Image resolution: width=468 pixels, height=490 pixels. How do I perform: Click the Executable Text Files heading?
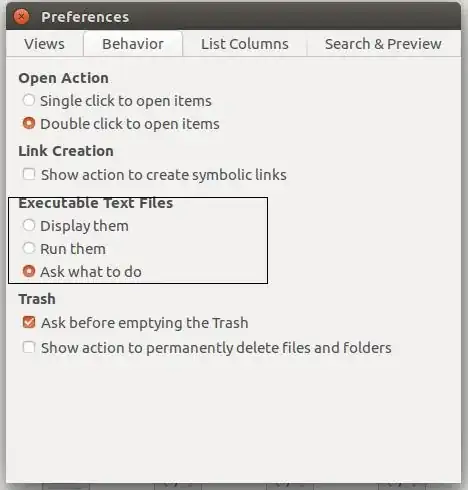pos(96,203)
